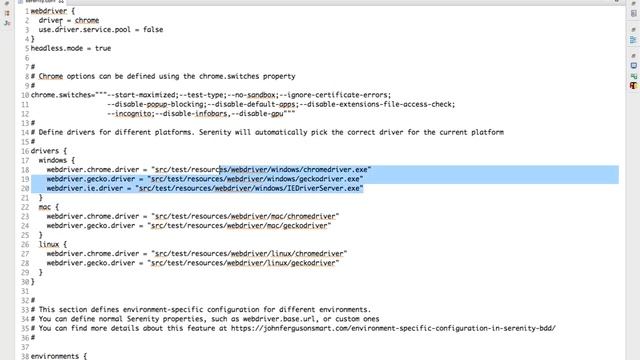Click 'use.driver.service.pool = false' line
The width and height of the screenshot is (640, 360).
(101, 30)
